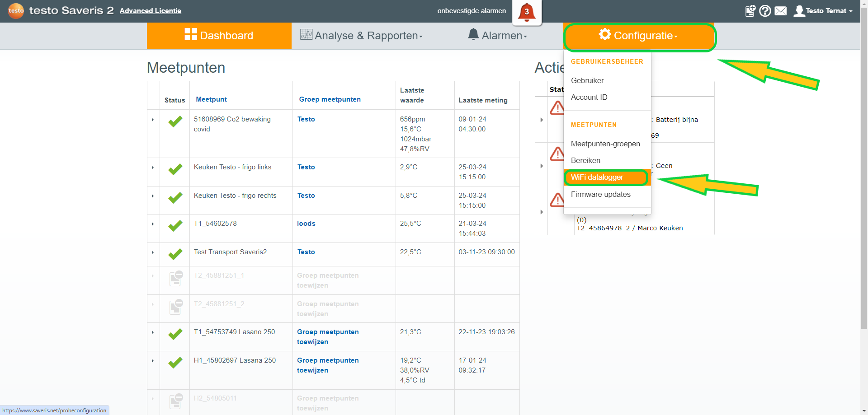Expand the second active alarm row

tap(542, 166)
